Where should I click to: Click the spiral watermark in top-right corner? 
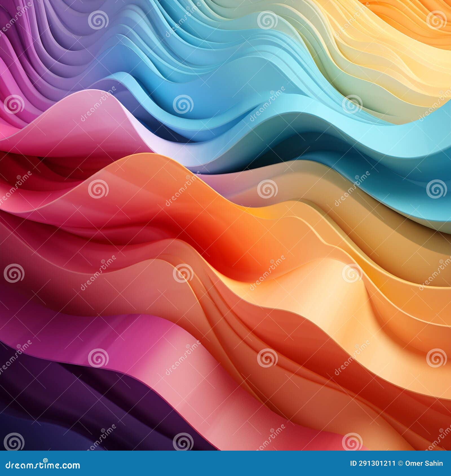pyautogui.click(x=436, y=20)
